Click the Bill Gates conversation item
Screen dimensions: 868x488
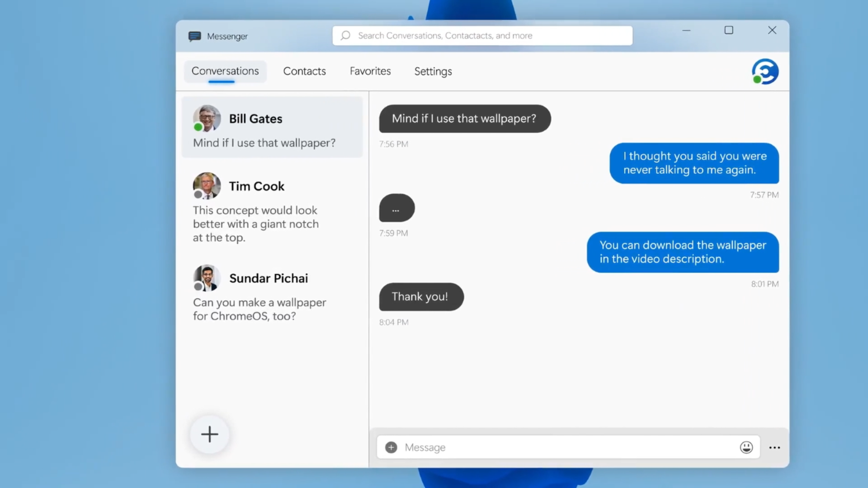[x=273, y=127]
